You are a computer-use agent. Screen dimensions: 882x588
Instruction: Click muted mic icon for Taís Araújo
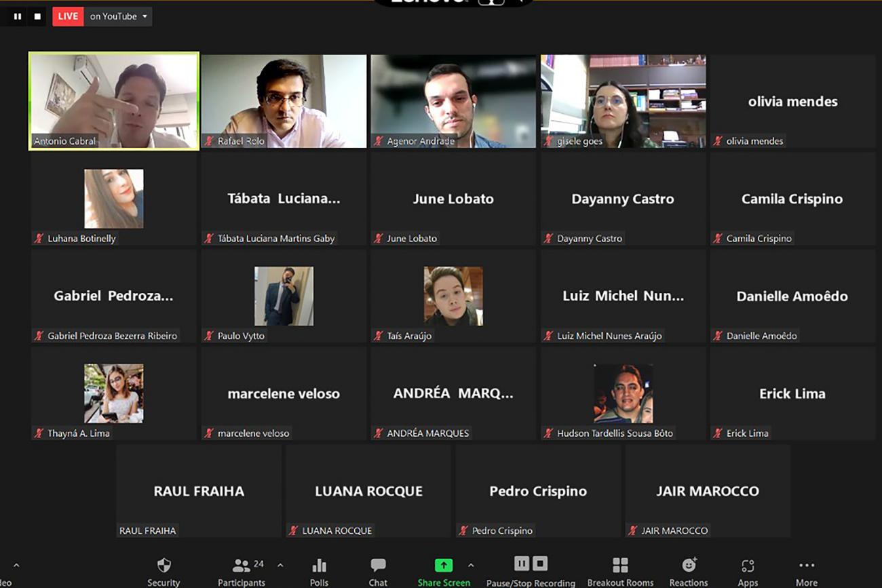click(379, 336)
